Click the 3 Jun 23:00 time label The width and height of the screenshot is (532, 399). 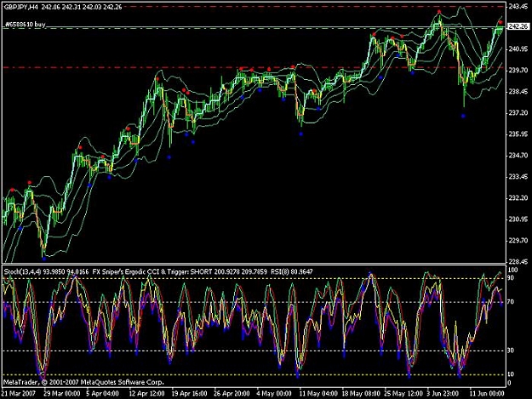443,394
